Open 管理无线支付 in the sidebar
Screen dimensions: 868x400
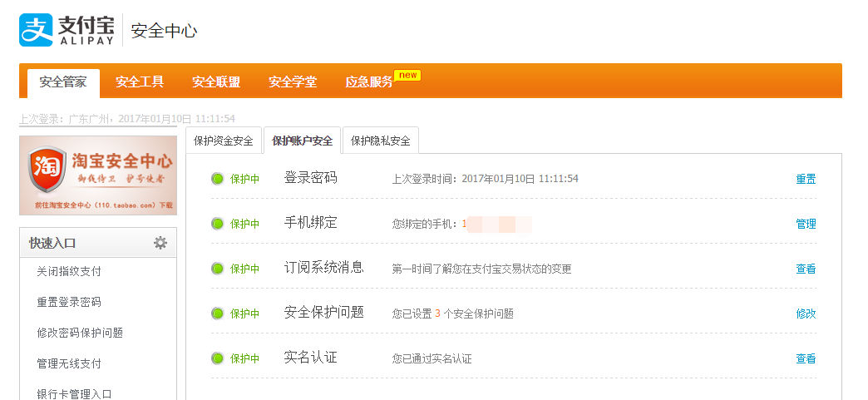point(69,363)
